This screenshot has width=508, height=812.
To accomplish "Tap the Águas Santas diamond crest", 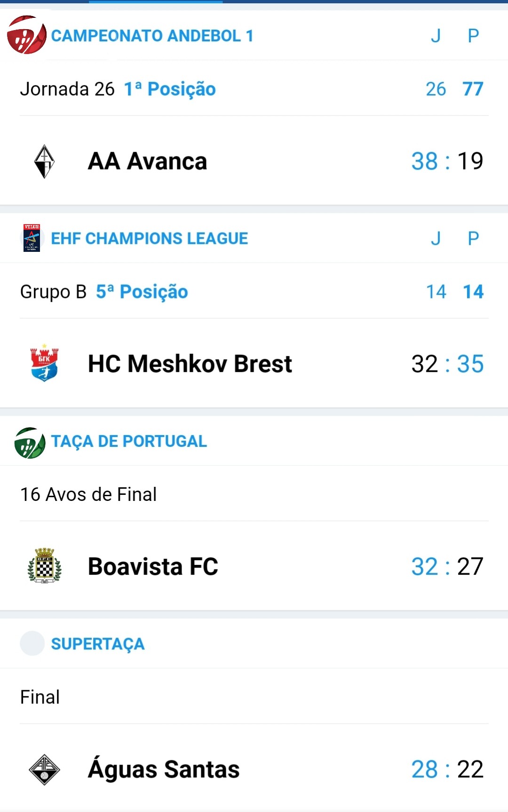I will (x=44, y=769).
